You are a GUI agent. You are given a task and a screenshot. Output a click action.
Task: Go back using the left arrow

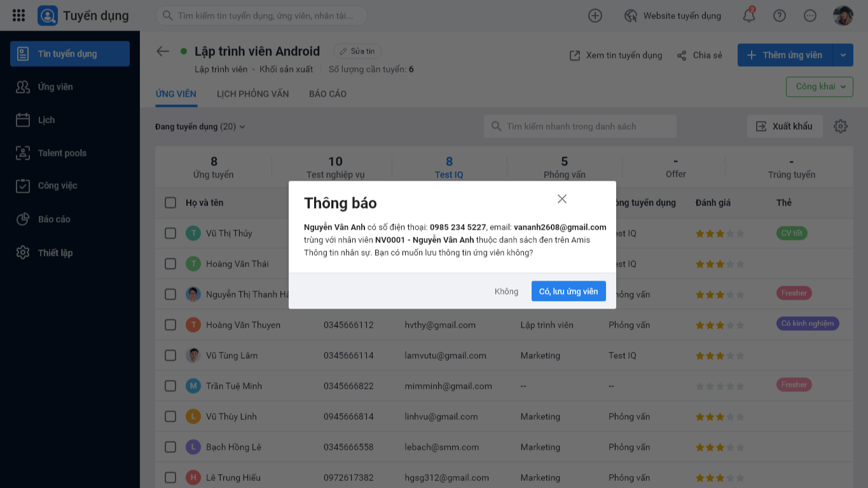(163, 52)
